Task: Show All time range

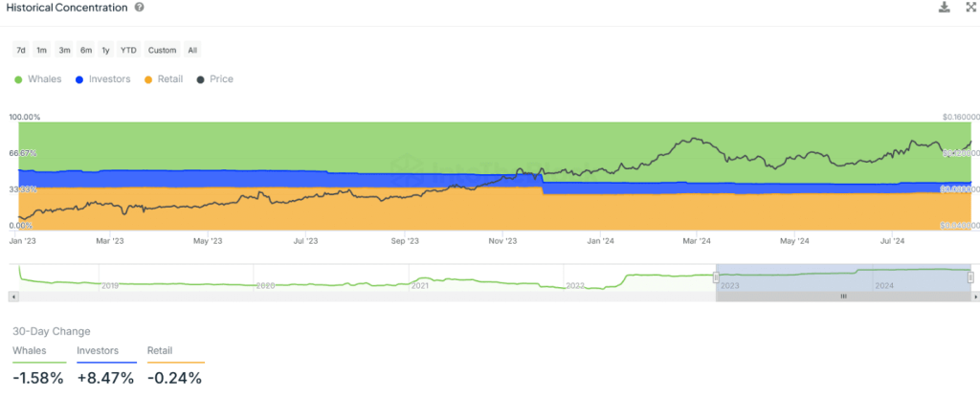Action: click(192, 50)
